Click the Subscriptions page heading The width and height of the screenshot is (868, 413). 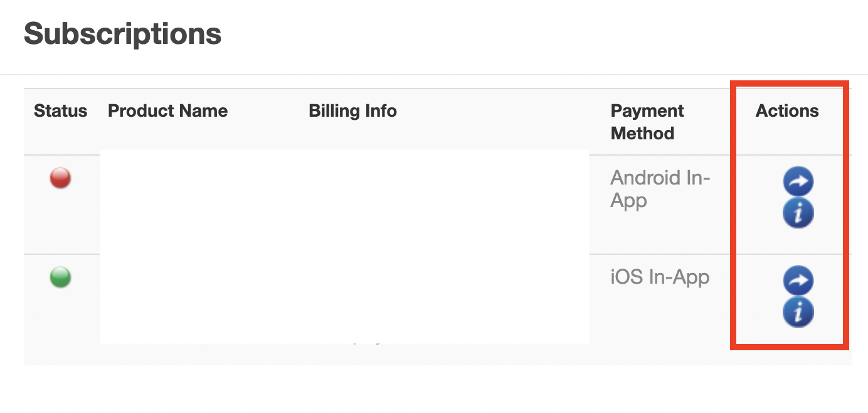click(122, 33)
